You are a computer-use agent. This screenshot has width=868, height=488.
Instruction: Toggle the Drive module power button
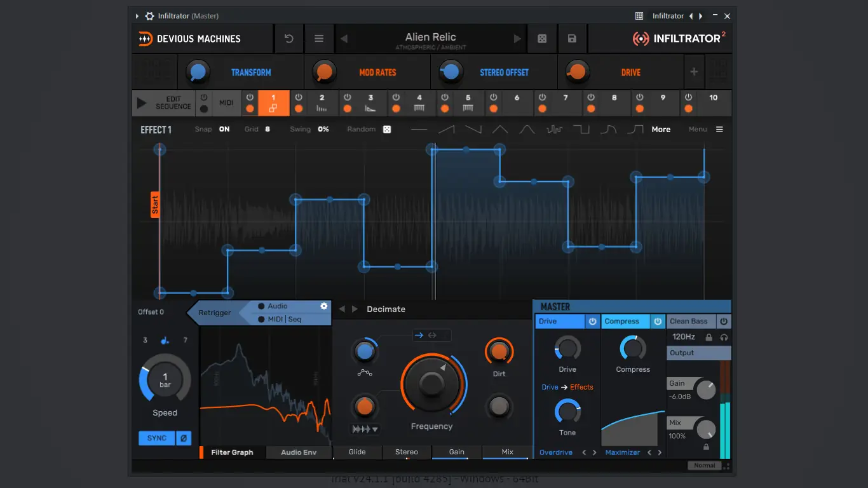click(x=592, y=322)
